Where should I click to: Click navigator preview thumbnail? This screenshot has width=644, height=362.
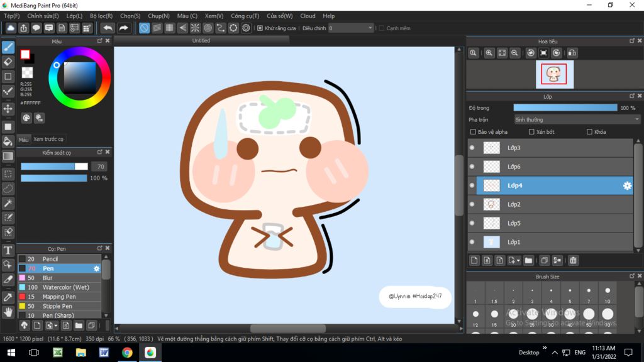pyautogui.click(x=555, y=74)
